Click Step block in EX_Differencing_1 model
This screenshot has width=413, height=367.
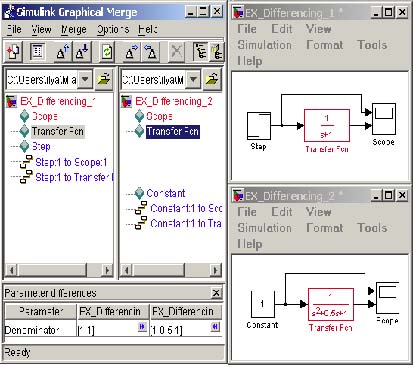pos(259,126)
